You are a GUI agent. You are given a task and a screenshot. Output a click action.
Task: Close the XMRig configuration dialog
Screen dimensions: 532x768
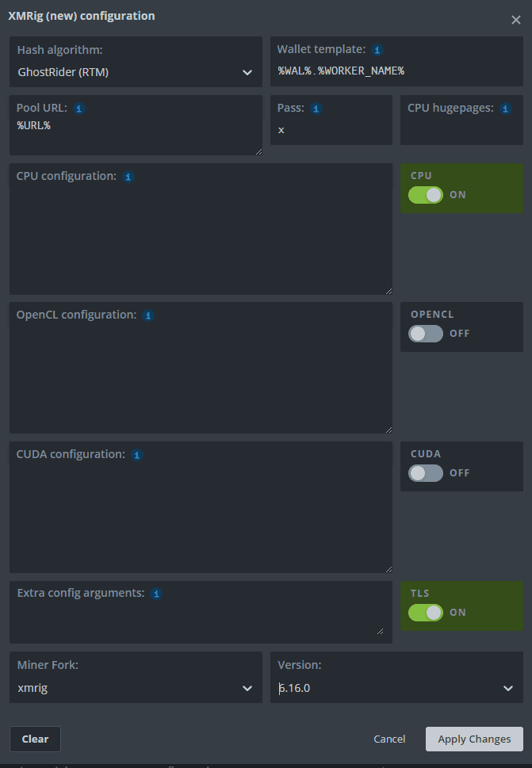(x=516, y=20)
